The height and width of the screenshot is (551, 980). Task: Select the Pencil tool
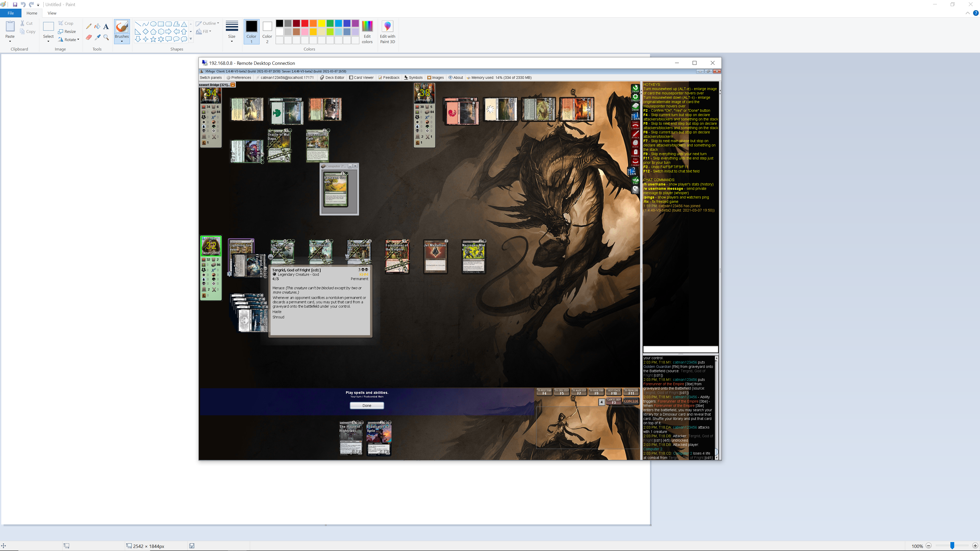pos(89,26)
